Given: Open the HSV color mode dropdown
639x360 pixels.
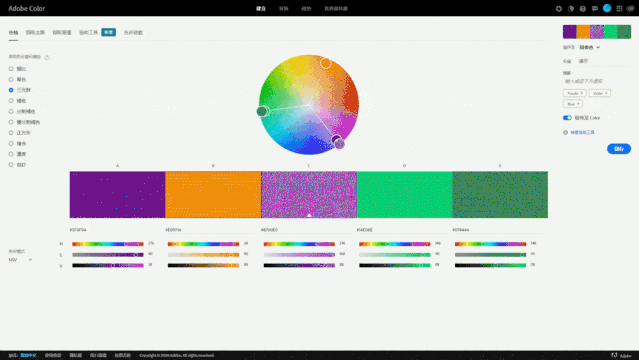Looking at the screenshot, I should 20,260.
